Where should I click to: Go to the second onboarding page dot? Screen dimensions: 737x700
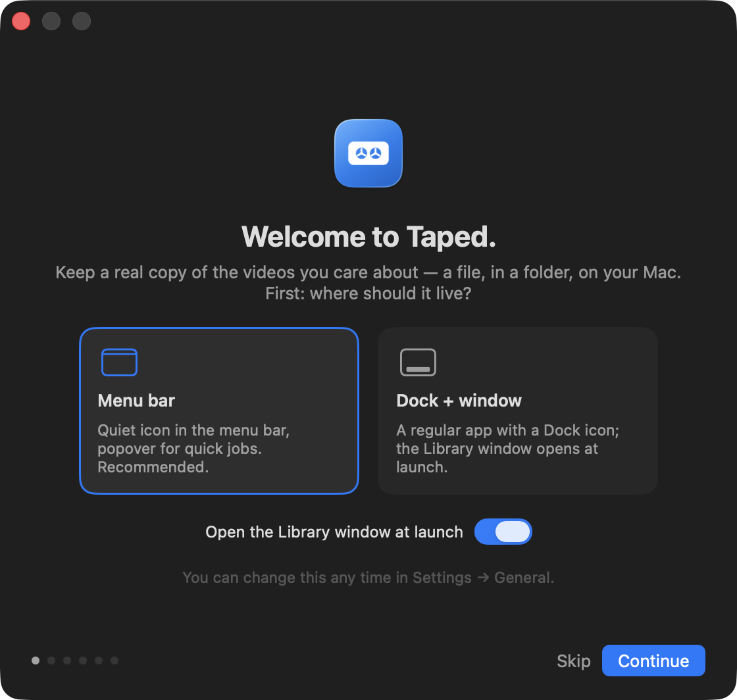pyautogui.click(x=51, y=661)
